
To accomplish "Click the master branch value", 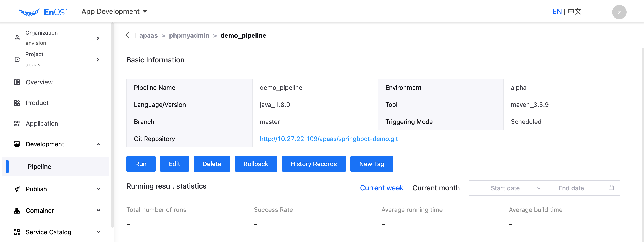I will (270, 122).
